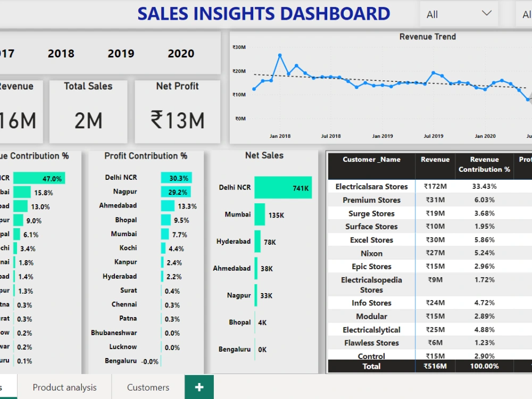Image resolution: width=532 pixels, height=399 pixels.
Task: Select the Delhi NCR bar in Net Sales
Action: (x=282, y=188)
